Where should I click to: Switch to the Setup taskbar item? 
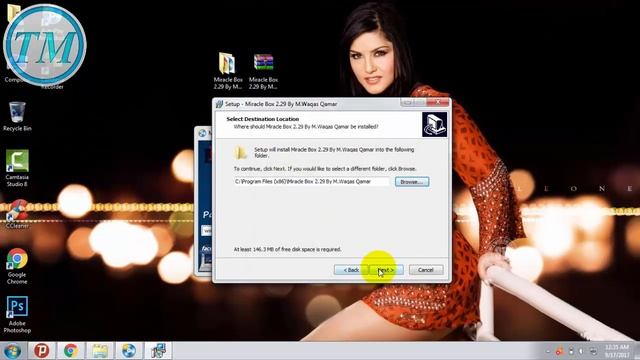coord(158,351)
